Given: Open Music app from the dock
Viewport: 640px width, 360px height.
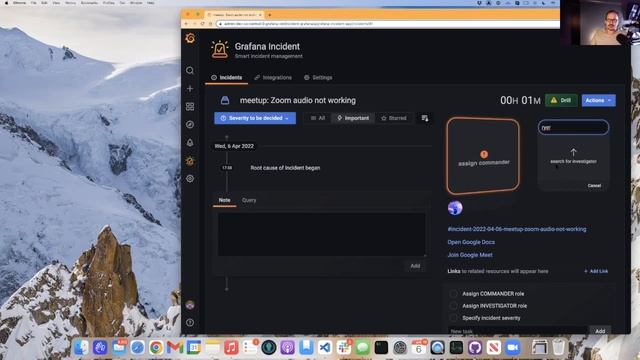Looking at the screenshot, I should [231, 348].
